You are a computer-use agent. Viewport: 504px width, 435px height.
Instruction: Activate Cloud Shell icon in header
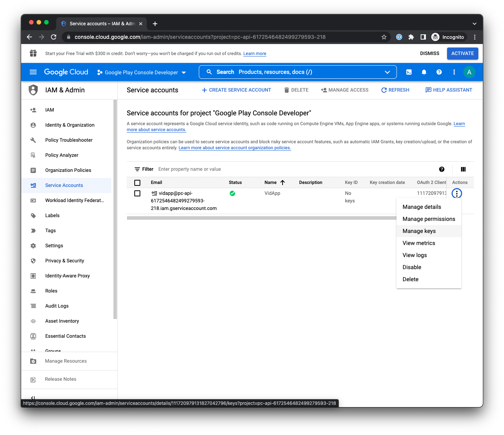point(409,72)
